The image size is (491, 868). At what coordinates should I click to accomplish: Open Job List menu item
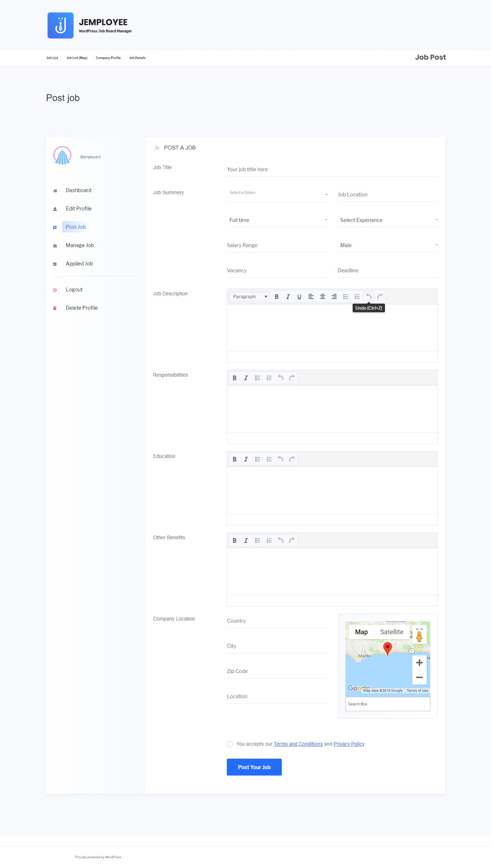tap(52, 58)
